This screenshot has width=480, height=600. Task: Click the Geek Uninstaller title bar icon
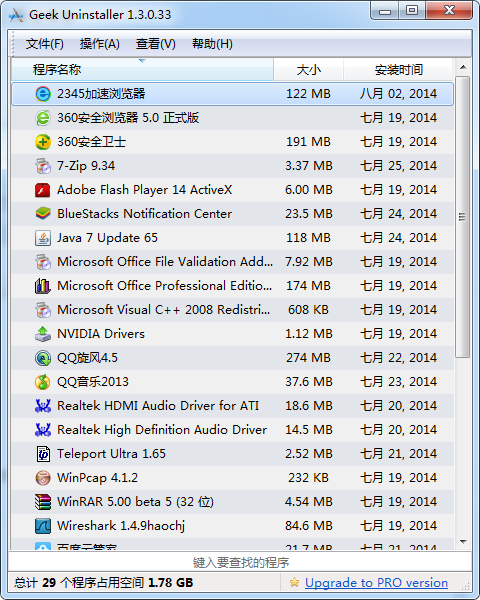[16, 15]
